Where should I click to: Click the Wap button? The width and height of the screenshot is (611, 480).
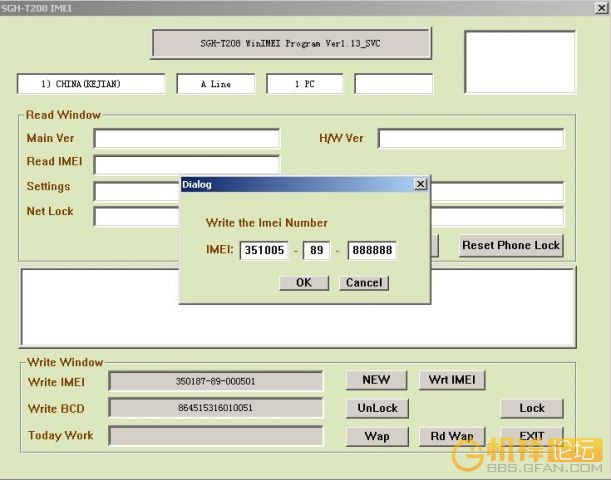pyautogui.click(x=377, y=436)
